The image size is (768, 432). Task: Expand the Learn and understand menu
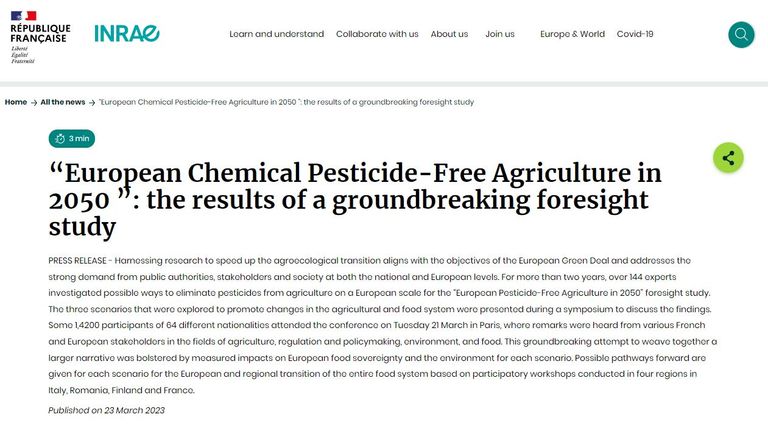[x=276, y=34]
